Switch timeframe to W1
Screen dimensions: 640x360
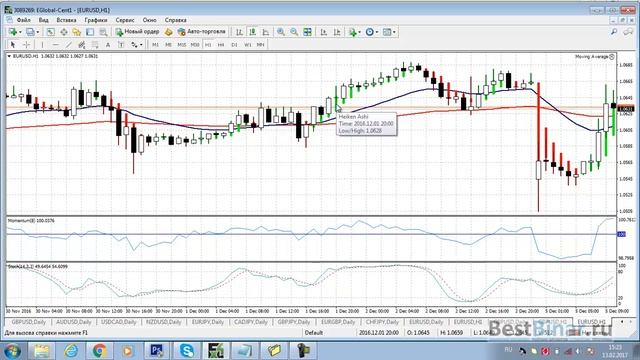[247, 45]
